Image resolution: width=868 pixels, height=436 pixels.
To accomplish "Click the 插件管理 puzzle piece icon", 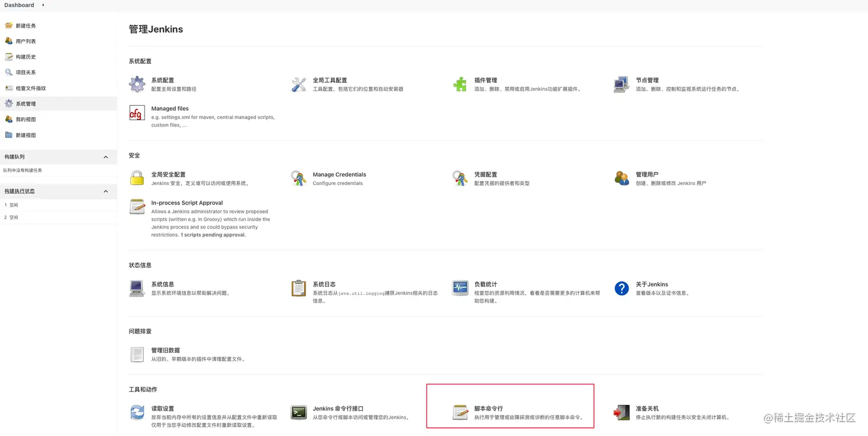I will pyautogui.click(x=460, y=84).
